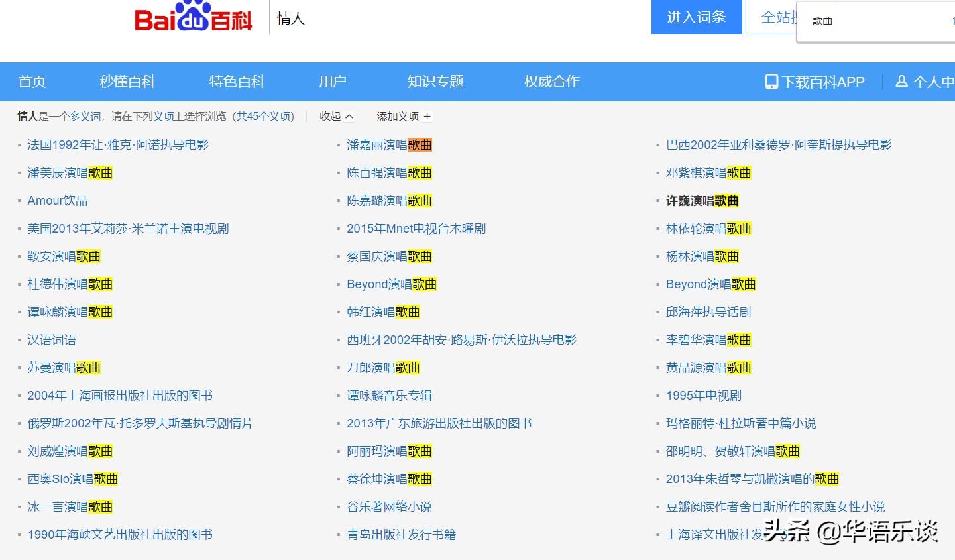Select the 歌曲 suggestion in the dropdown
Screen dimensions: 955x560
click(x=822, y=21)
